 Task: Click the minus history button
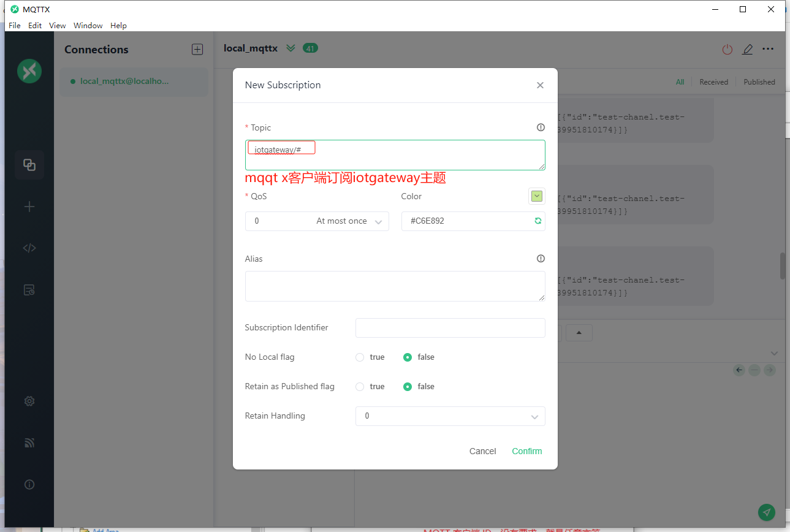754,370
